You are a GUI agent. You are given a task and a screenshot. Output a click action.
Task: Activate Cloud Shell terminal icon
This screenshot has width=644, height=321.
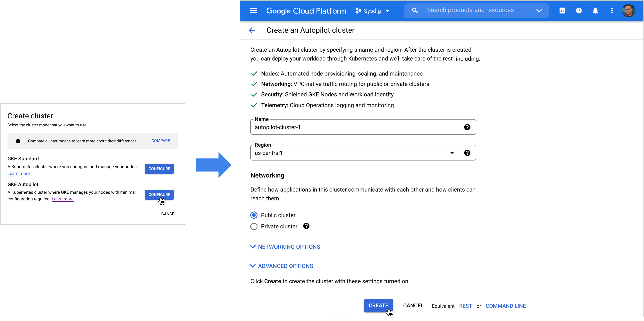562,10
